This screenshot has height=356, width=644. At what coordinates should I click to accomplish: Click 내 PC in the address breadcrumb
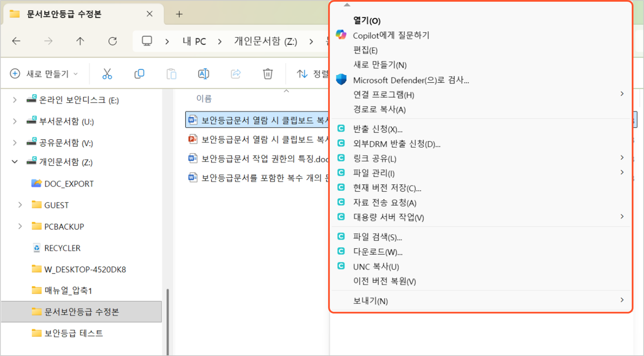click(x=194, y=41)
